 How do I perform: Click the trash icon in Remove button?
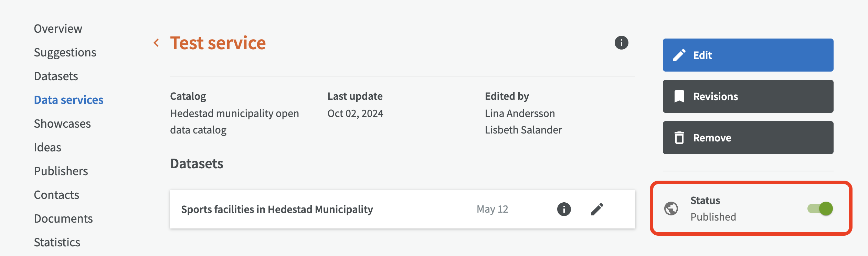click(679, 138)
